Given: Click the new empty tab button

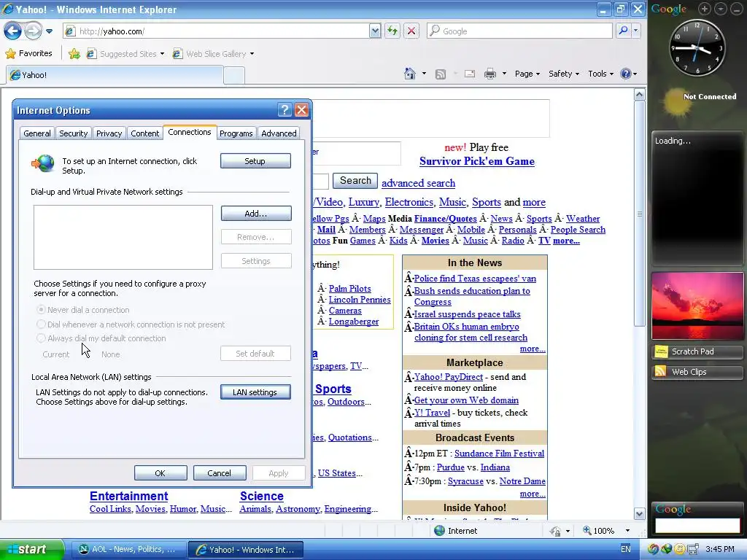Looking at the screenshot, I should coord(234,75).
